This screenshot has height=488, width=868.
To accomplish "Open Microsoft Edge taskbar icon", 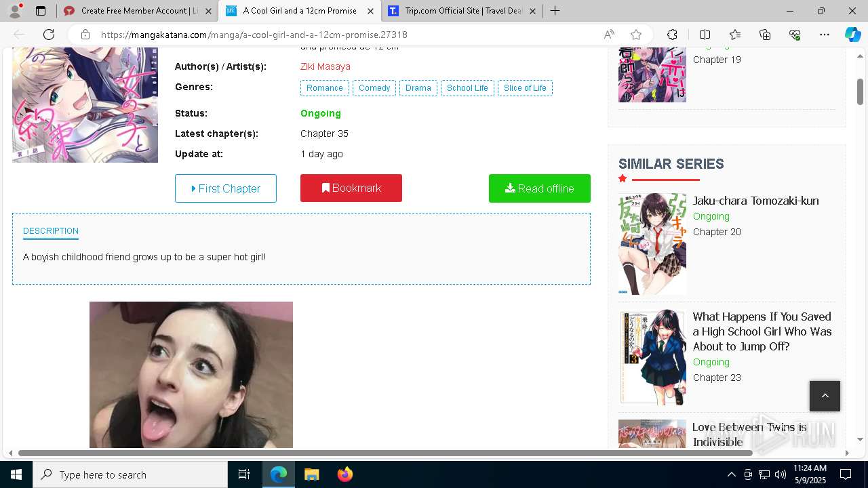I will click(x=279, y=474).
